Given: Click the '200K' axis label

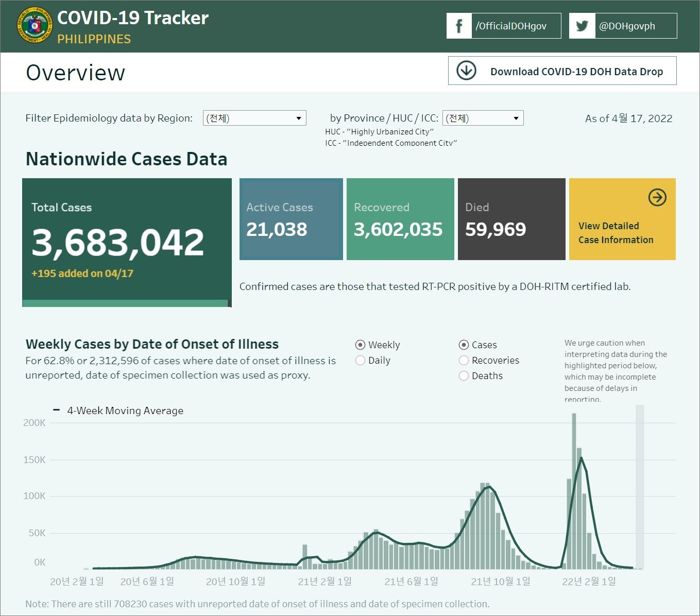Looking at the screenshot, I should tap(35, 423).
